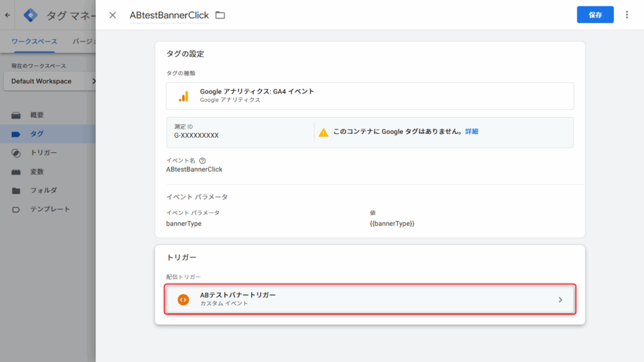Click the テンプレート outline tag icon

point(16,210)
